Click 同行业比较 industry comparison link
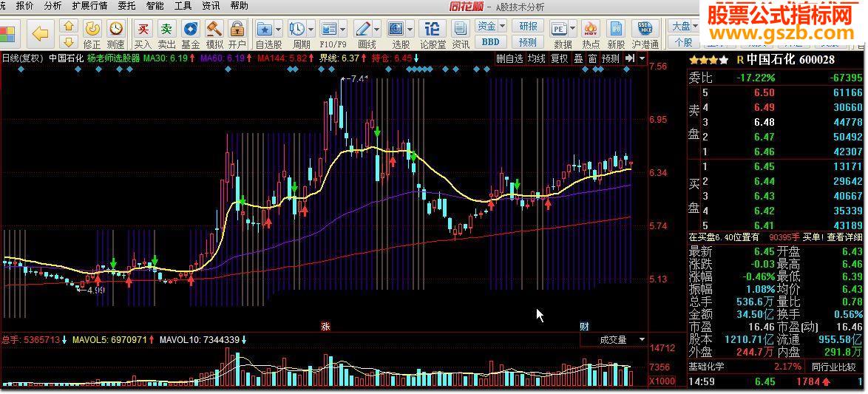 coord(834,367)
